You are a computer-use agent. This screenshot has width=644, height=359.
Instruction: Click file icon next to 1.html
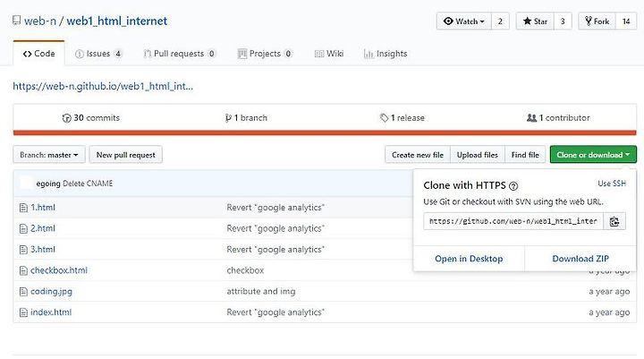click(23, 208)
